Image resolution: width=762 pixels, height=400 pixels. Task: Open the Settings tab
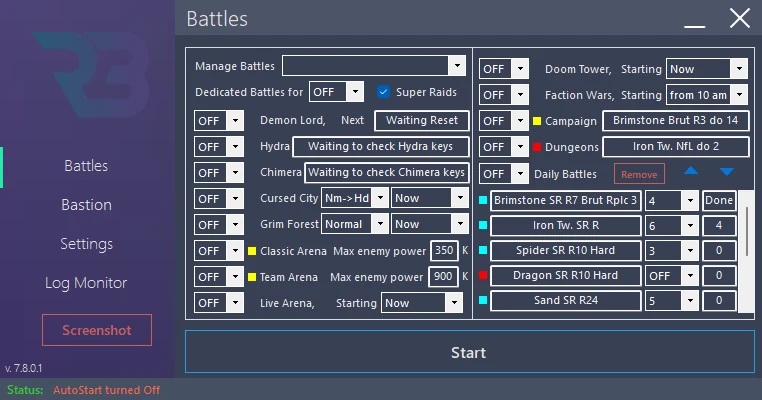pos(86,243)
